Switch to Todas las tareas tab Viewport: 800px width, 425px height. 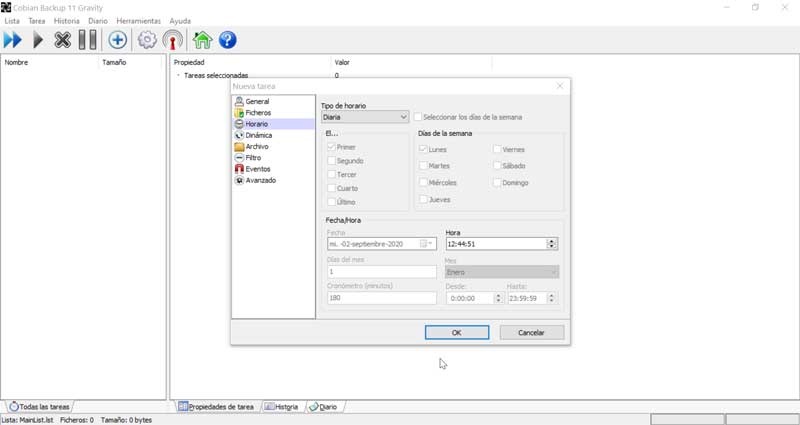(x=39, y=407)
